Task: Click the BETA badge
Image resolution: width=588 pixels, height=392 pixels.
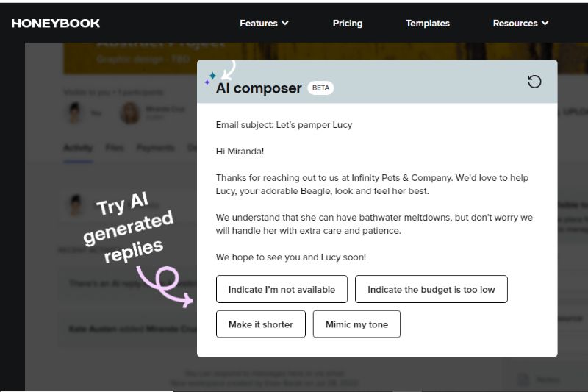Action: 320,88
